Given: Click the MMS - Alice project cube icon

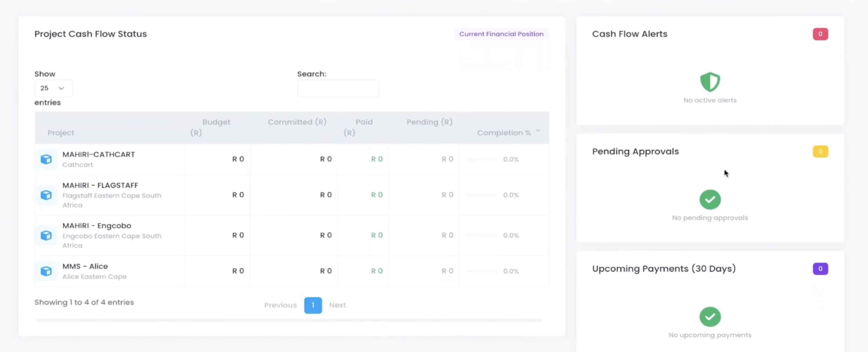Looking at the screenshot, I should pos(46,271).
